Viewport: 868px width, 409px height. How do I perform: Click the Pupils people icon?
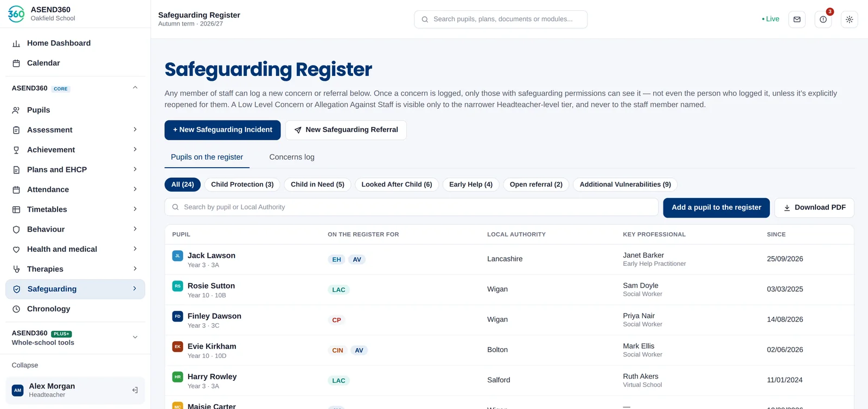(x=16, y=110)
